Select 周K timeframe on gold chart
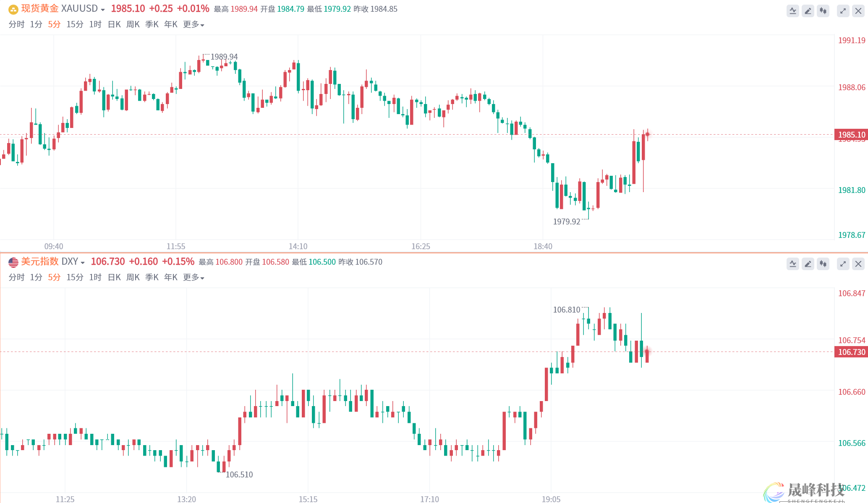The image size is (868, 503). pyautogui.click(x=133, y=25)
